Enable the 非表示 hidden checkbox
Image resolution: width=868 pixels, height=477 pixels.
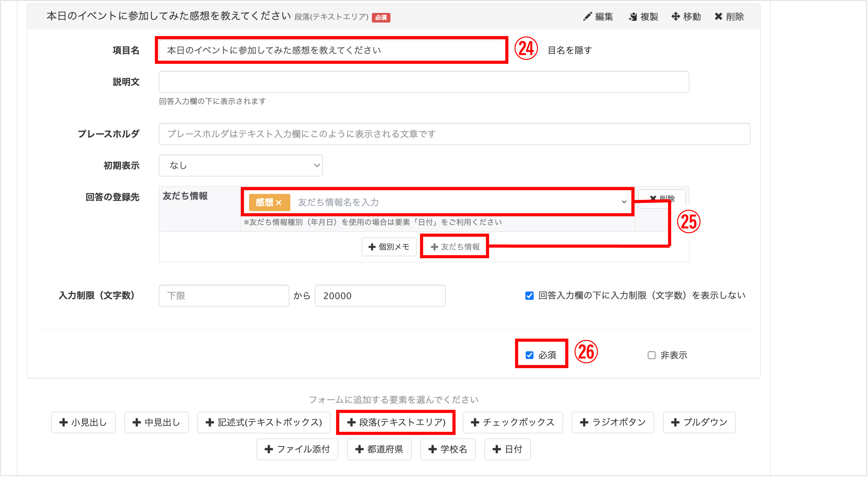pyautogui.click(x=651, y=355)
